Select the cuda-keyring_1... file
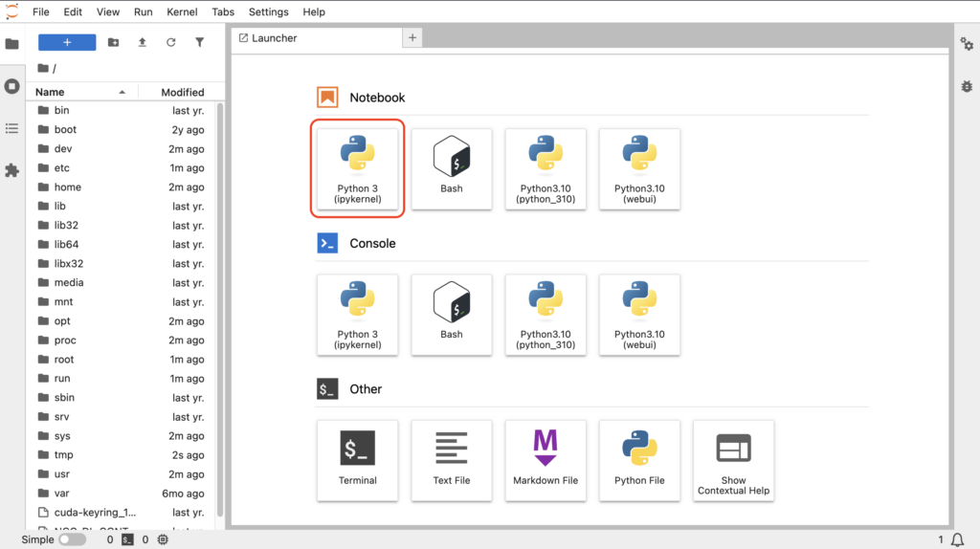The height and width of the screenshot is (549, 980). coord(122,513)
